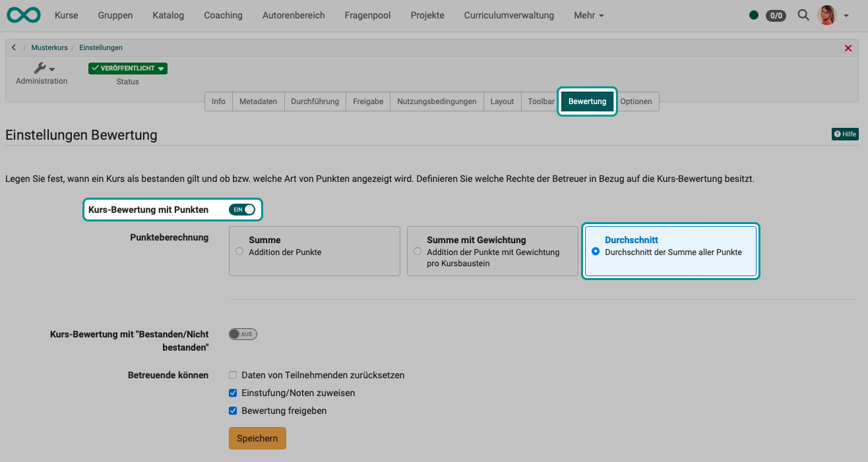Open search using the magnifier icon
This screenshot has height=462, width=868.
803,14
